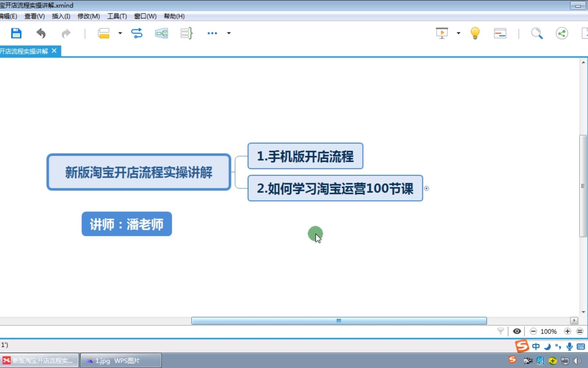Minimize the XMind window
Viewport: 588px width, 368px height.
[578, 6]
